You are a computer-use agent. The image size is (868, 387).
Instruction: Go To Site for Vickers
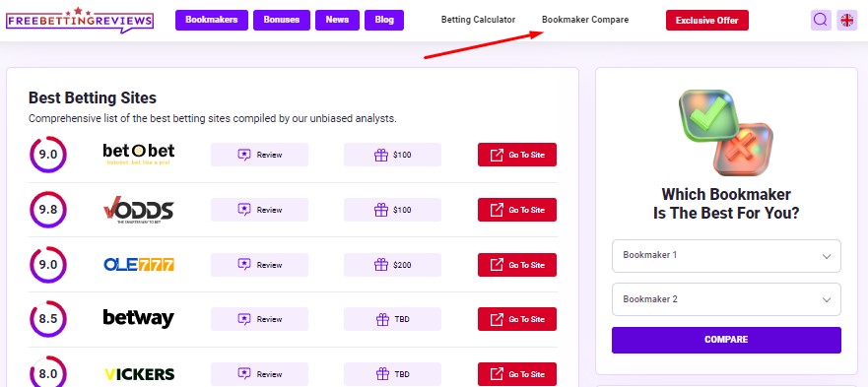coord(517,374)
